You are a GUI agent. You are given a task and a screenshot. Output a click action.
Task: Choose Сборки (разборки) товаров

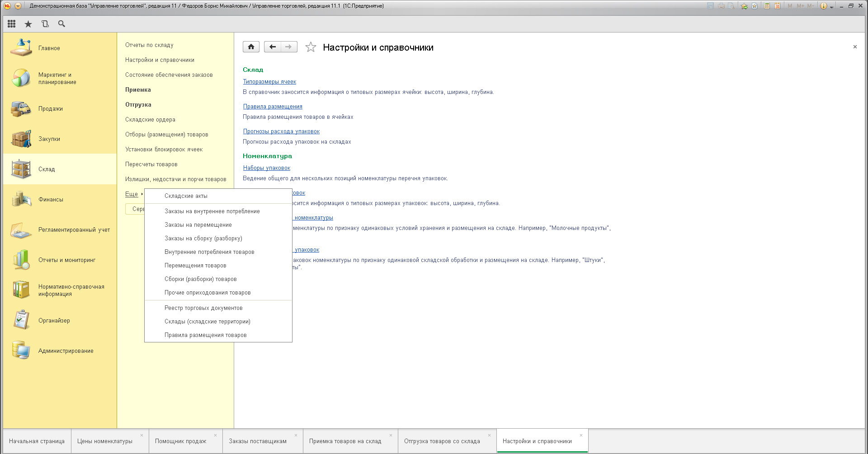(x=218, y=279)
